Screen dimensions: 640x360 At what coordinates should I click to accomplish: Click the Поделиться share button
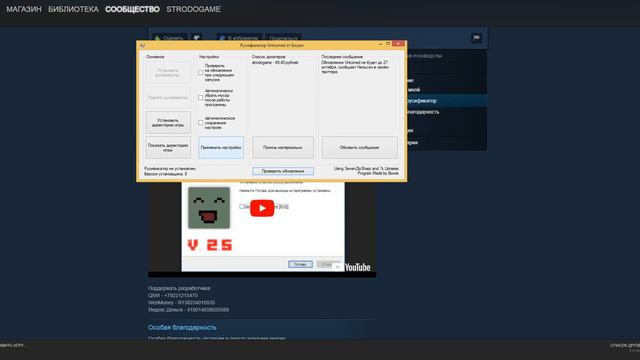point(283,37)
